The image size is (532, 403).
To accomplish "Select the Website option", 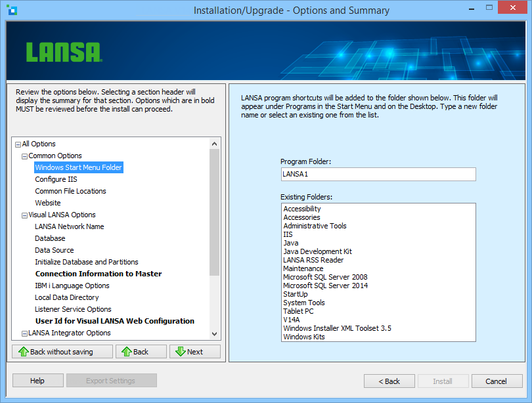I will click(48, 203).
